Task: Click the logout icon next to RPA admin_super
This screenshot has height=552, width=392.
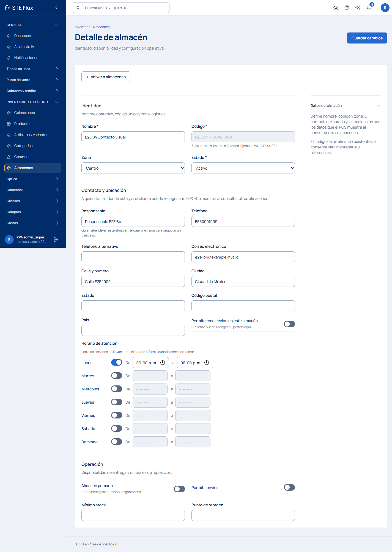Action: click(56, 240)
